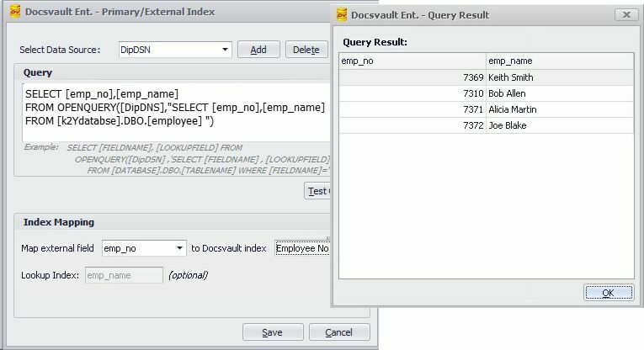Click the emp_no column header

click(412, 61)
